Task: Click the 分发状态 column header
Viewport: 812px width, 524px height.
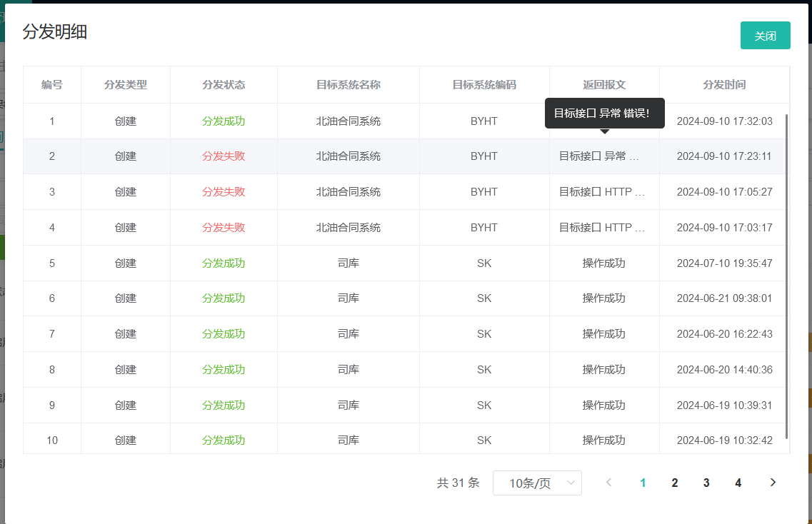Action: [x=224, y=85]
